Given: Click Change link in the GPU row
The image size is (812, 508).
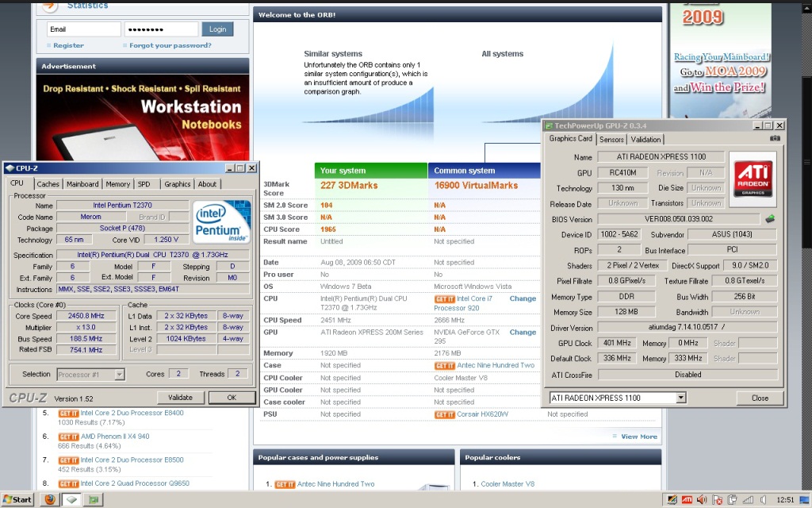Looking at the screenshot, I should click(x=523, y=333).
